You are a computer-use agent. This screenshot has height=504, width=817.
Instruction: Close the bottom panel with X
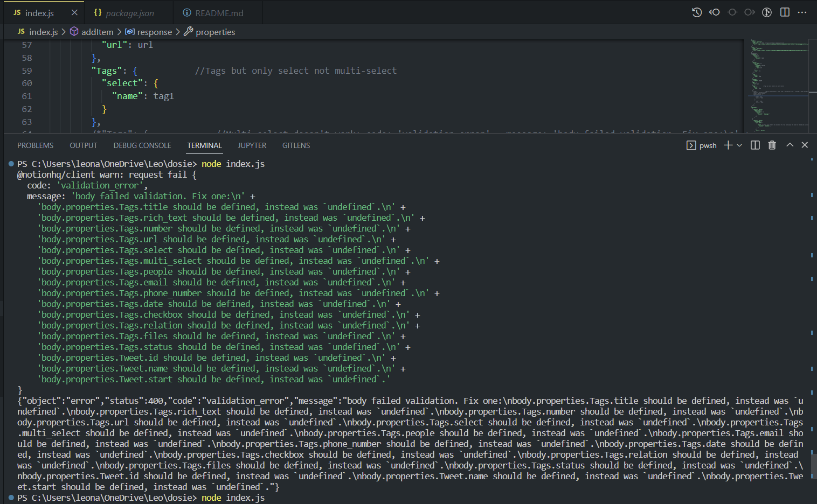pyautogui.click(x=805, y=145)
